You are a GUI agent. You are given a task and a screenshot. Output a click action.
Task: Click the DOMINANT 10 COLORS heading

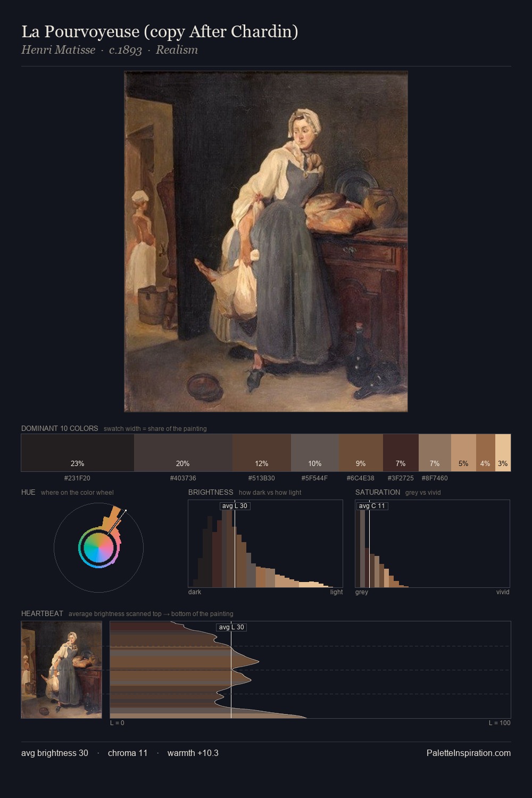coord(60,428)
